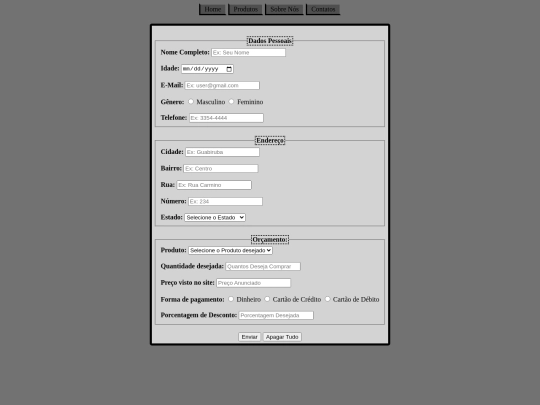Click the Cidade input field
The height and width of the screenshot is (405, 540).
point(222,152)
